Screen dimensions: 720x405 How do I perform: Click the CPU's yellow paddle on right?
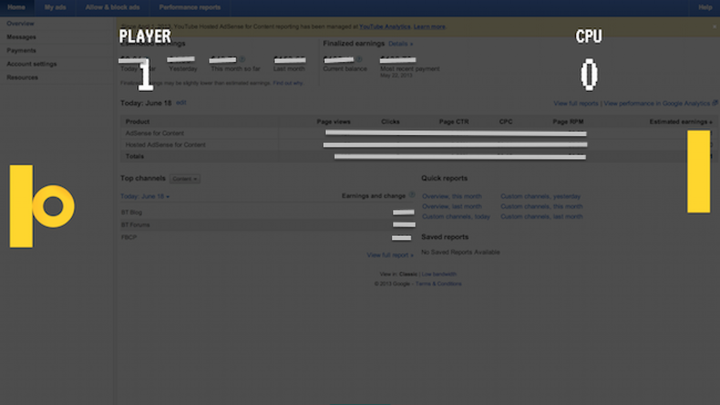(x=698, y=171)
